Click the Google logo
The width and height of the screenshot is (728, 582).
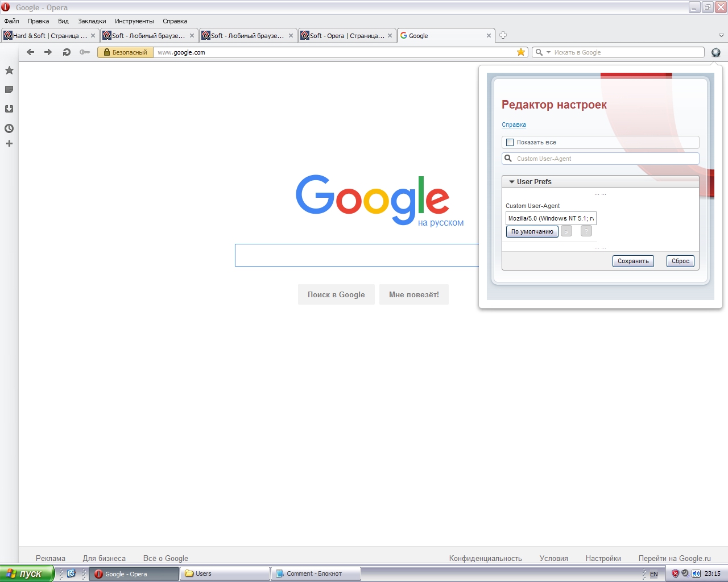click(x=373, y=199)
